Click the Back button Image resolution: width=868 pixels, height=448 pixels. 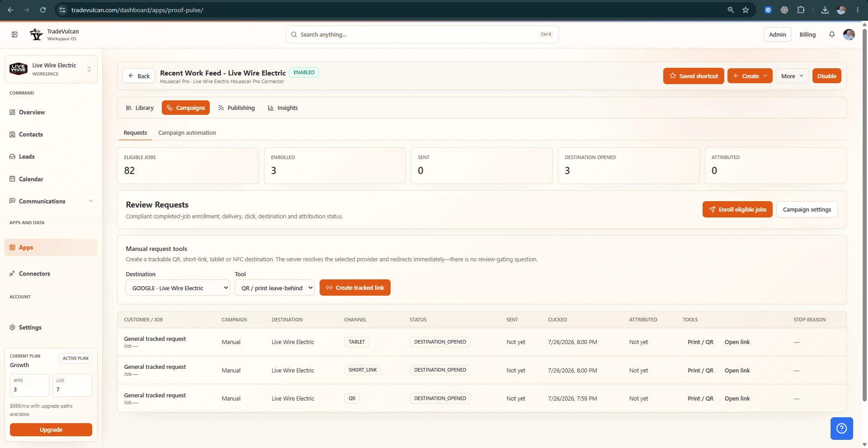pyautogui.click(x=139, y=76)
